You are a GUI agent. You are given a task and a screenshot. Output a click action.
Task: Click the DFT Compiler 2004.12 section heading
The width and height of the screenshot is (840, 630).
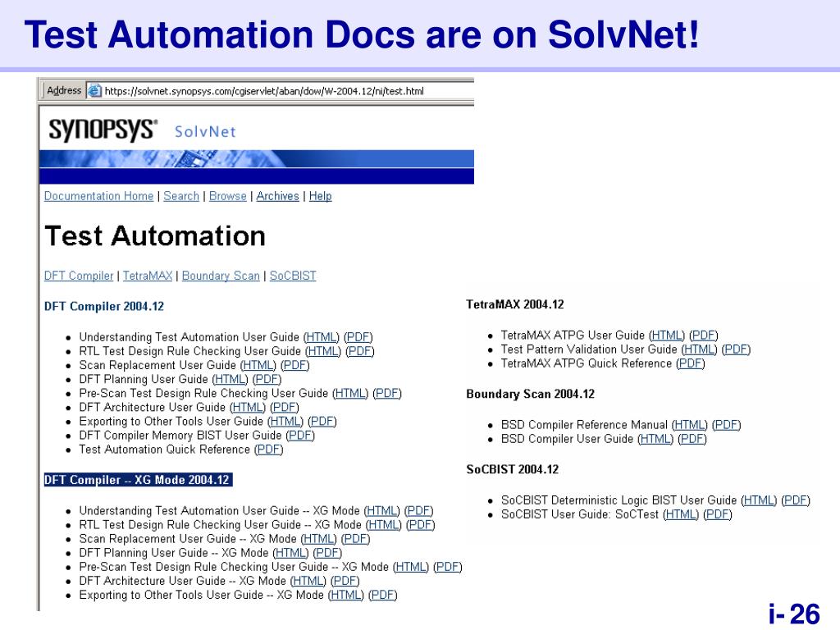[x=104, y=307]
